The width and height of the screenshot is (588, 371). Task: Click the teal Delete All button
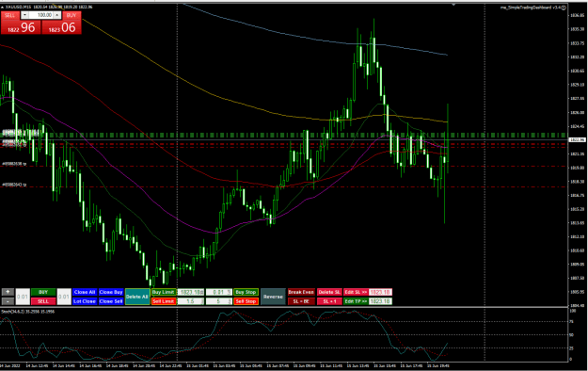coord(137,297)
